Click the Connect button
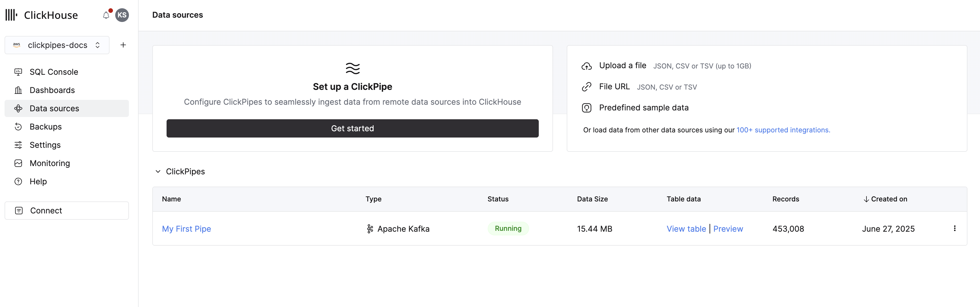The height and width of the screenshot is (307, 980). 66,210
